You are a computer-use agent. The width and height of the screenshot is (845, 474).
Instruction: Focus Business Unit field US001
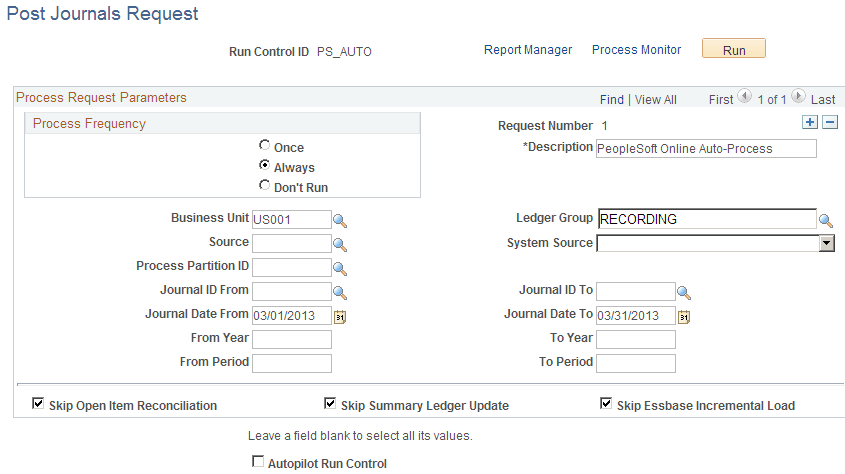click(292, 220)
